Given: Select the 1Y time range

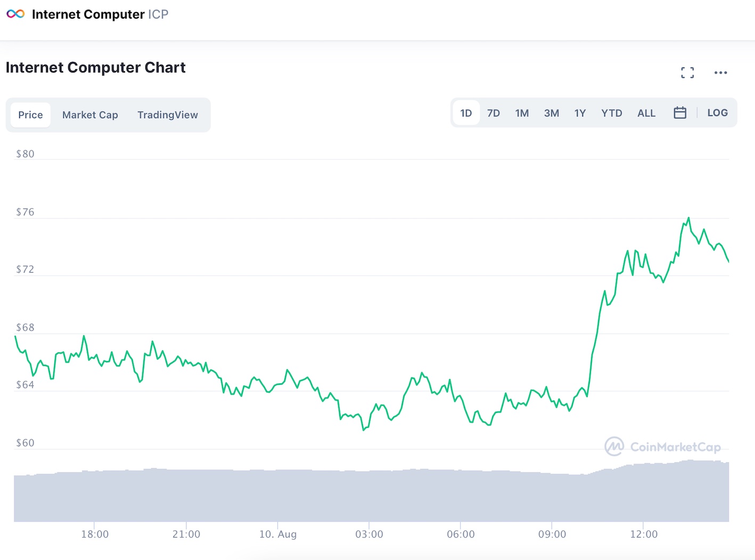Looking at the screenshot, I should (580, 113).
